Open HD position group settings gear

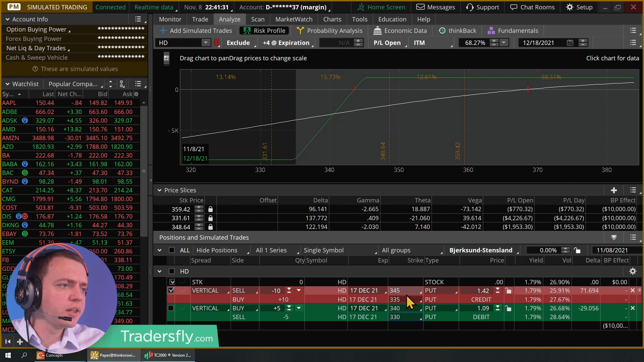(633, 271)
